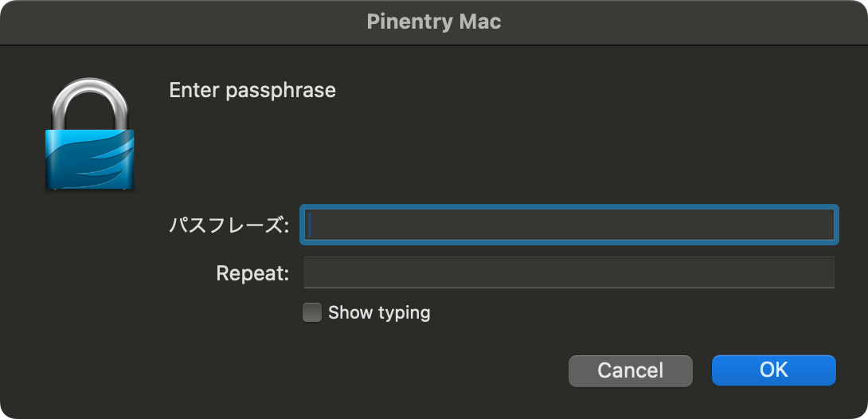Click the blue padlock icon
This screenshot has width=868, height=419.
(x=89, y=135)
